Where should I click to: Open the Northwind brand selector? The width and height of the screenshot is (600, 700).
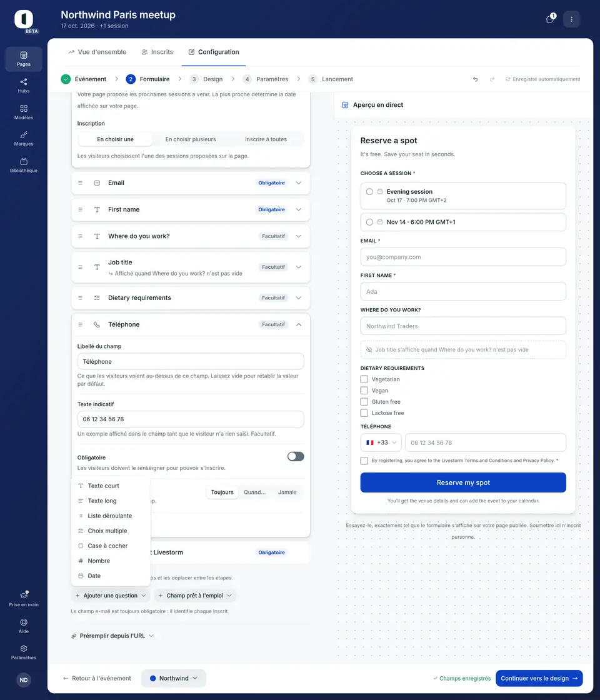coord(174,678)
